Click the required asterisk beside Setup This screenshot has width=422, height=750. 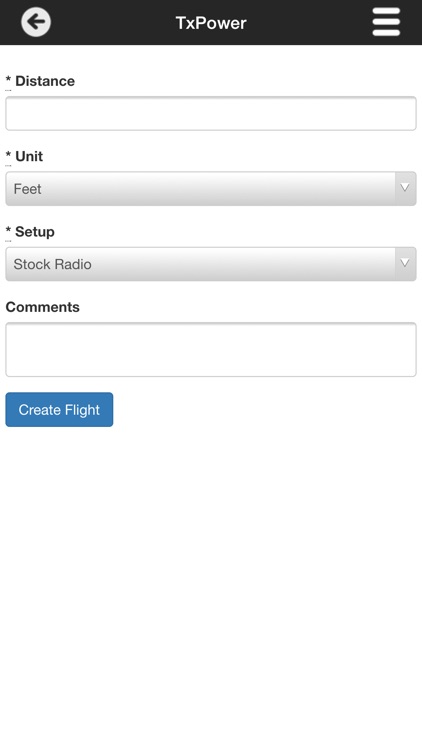pos(8,231)
